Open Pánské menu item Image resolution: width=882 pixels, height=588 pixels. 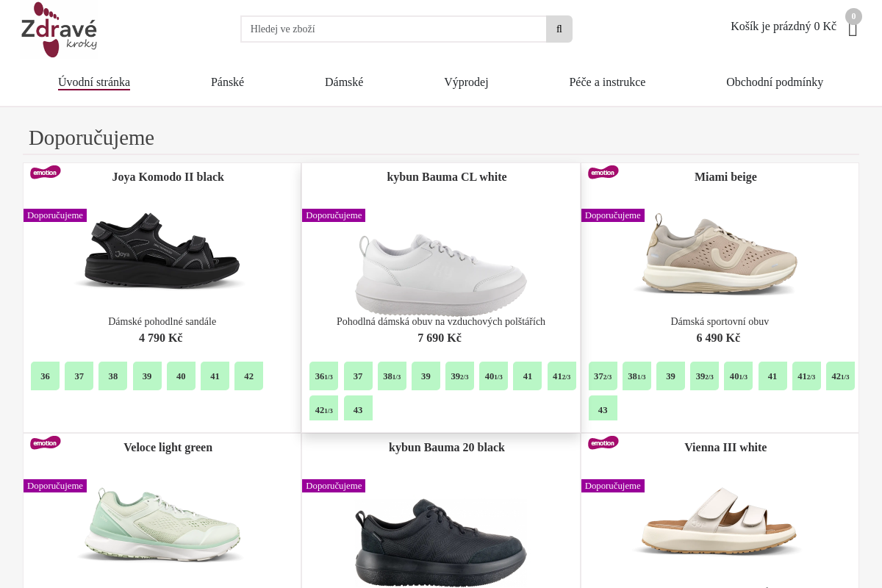coord(227,82)
